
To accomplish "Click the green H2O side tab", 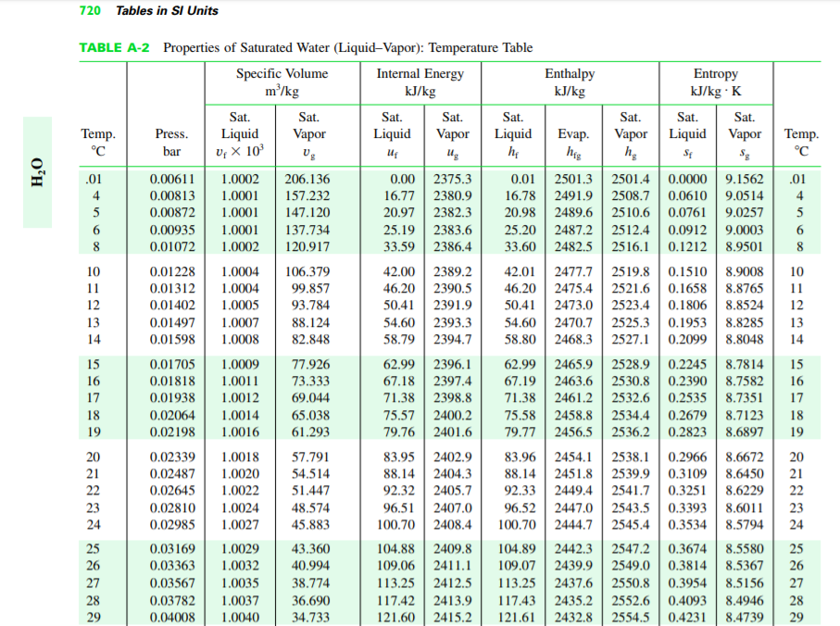I will pos(37,172).
